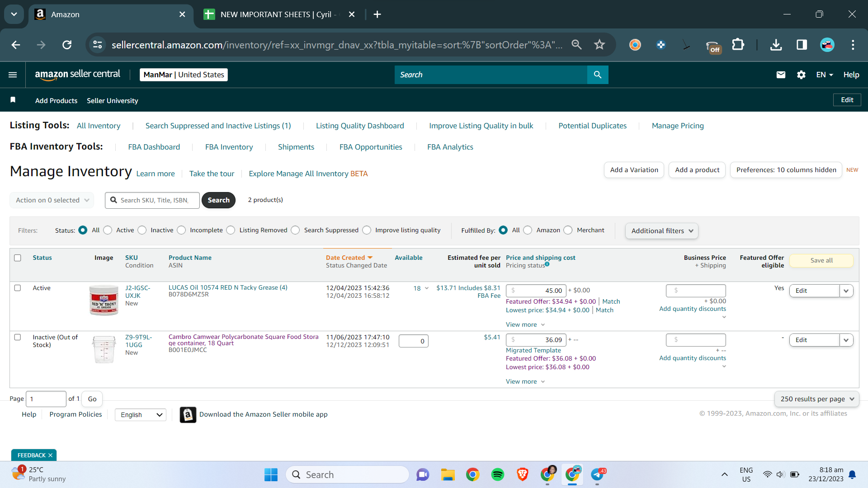Select the Cambro container row checkbox
Screen dimensions: 868x488
(x=18, y=337)
